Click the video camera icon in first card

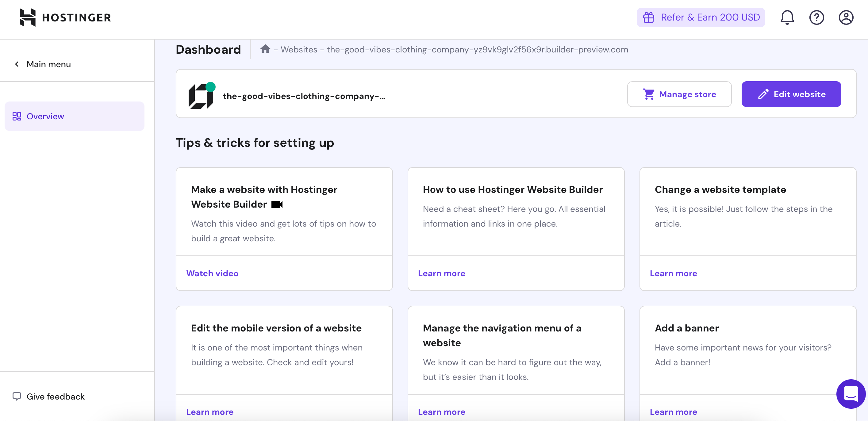(277, 205)
